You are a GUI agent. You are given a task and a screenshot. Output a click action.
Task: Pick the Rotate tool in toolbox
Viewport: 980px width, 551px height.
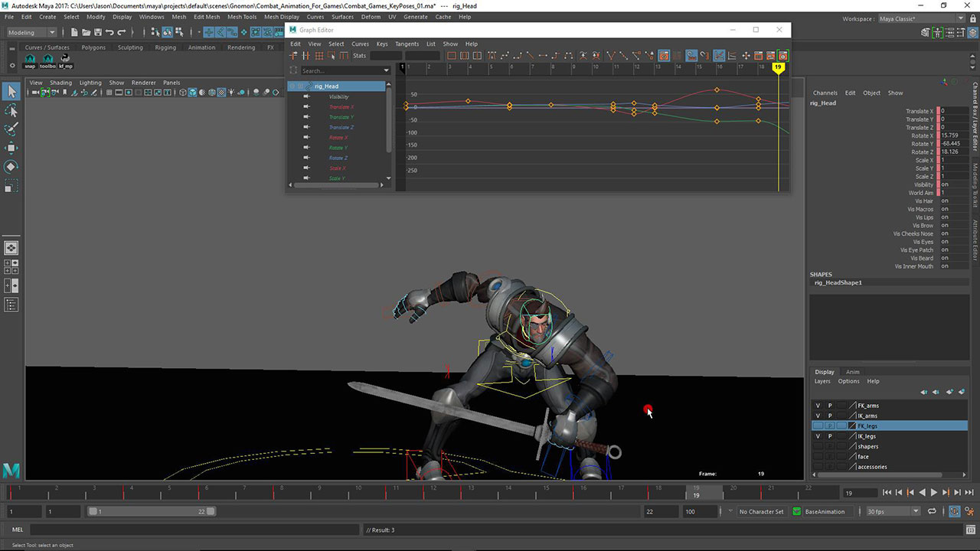click(x=11, y=167)
